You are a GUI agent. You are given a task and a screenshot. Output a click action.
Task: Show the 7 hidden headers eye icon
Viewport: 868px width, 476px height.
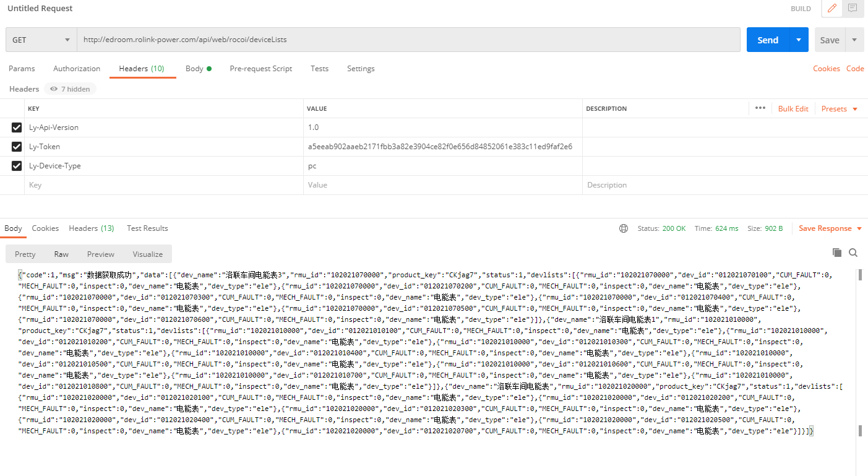pyautogui.click(x=54, y=89)
